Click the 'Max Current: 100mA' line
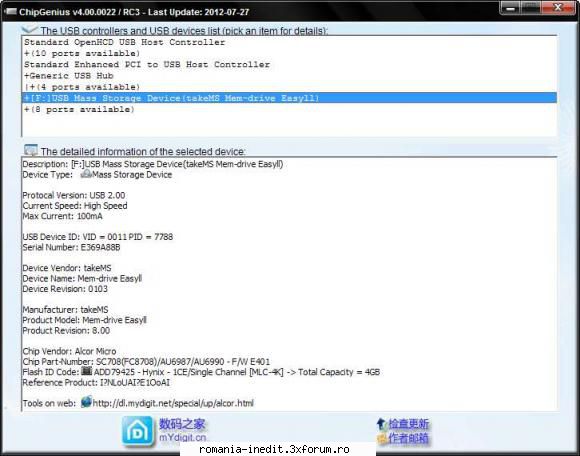Viewport: 580px width, 456px height. 63,216
